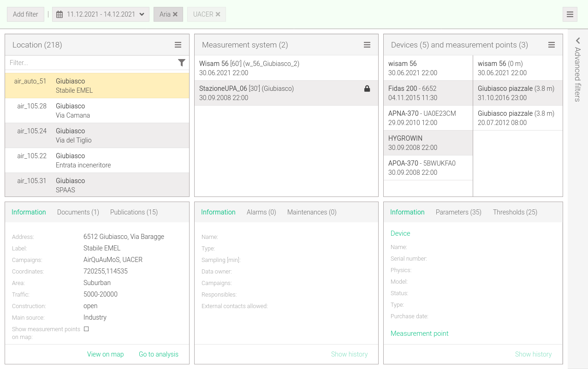This screenshot has height=369, width=588.
Task: Open the Devices panel menu icon
Action: point(552,45)
